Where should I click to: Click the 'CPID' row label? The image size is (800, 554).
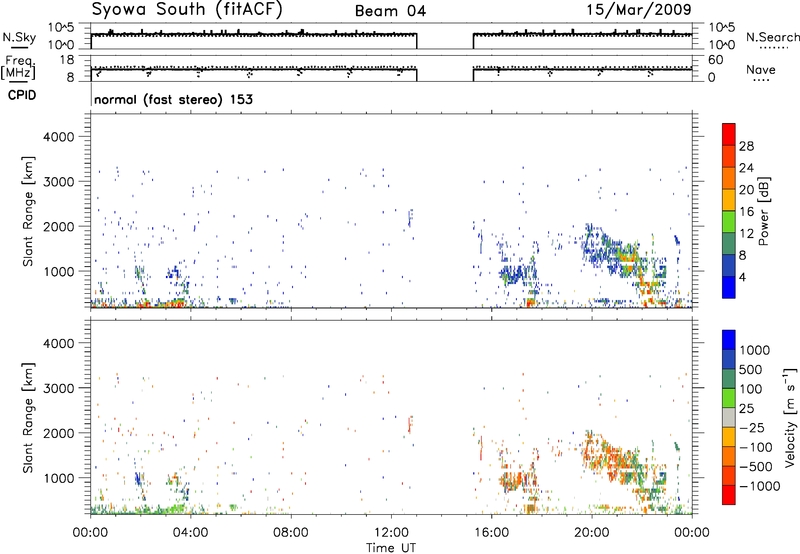(x=21, y=95)
